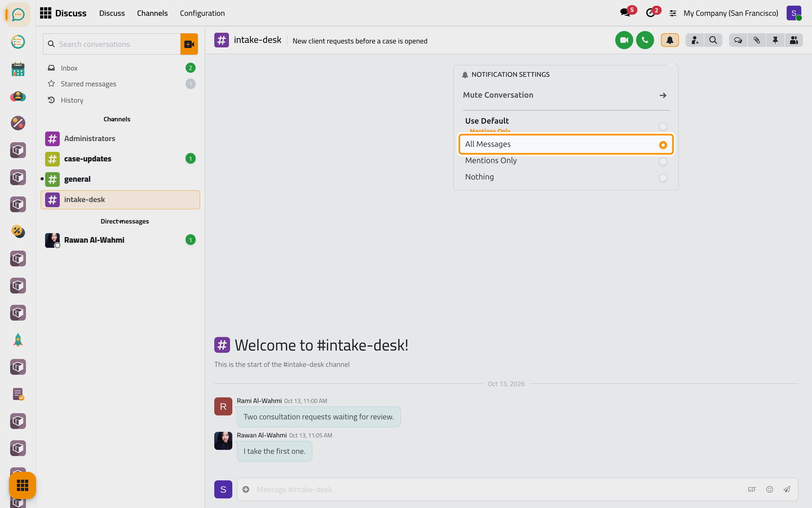812x508 pixels.
Task: Start a video call in intake-desk
Action: point(624,40)
